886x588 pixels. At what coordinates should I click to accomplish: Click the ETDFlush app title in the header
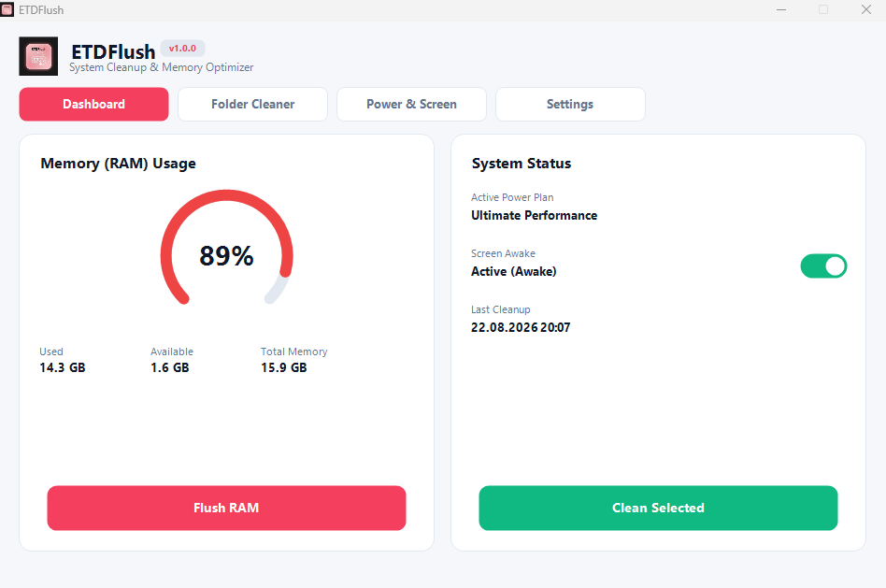coord(113,52)
